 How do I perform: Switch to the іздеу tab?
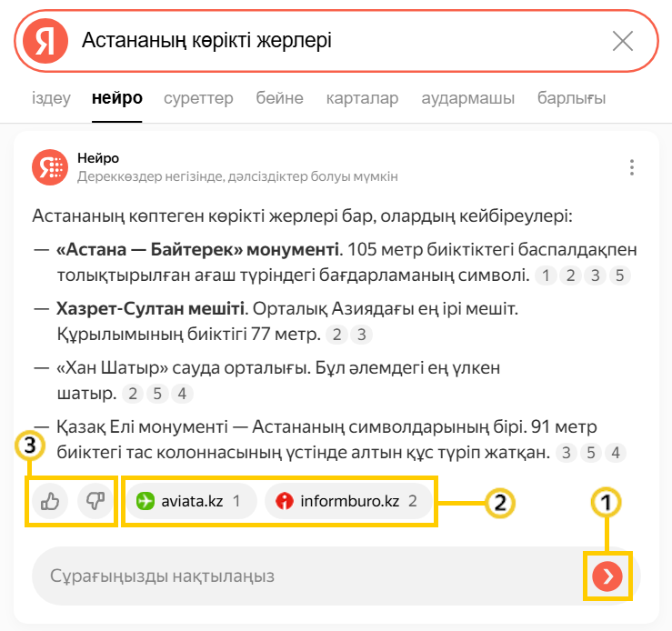tap(51, 98)
